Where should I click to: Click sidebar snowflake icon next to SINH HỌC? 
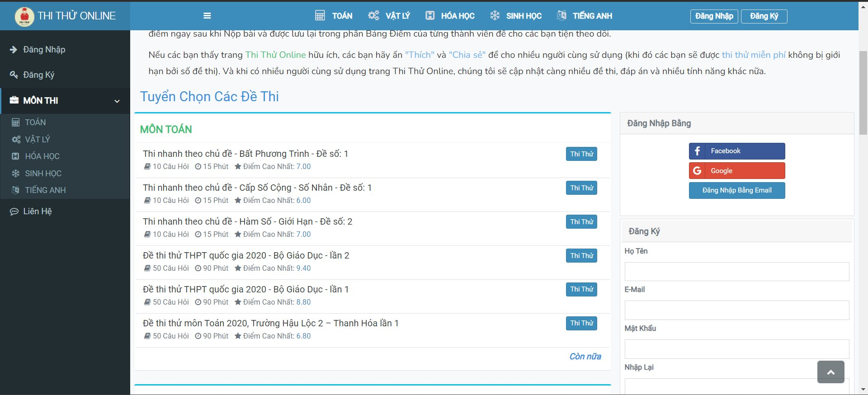[15, 174]
